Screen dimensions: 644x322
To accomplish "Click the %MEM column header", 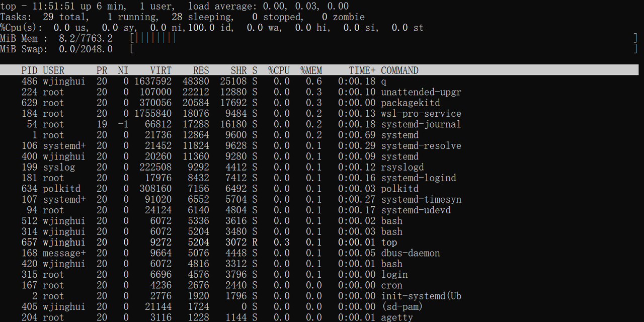I will tap(311, 70).
